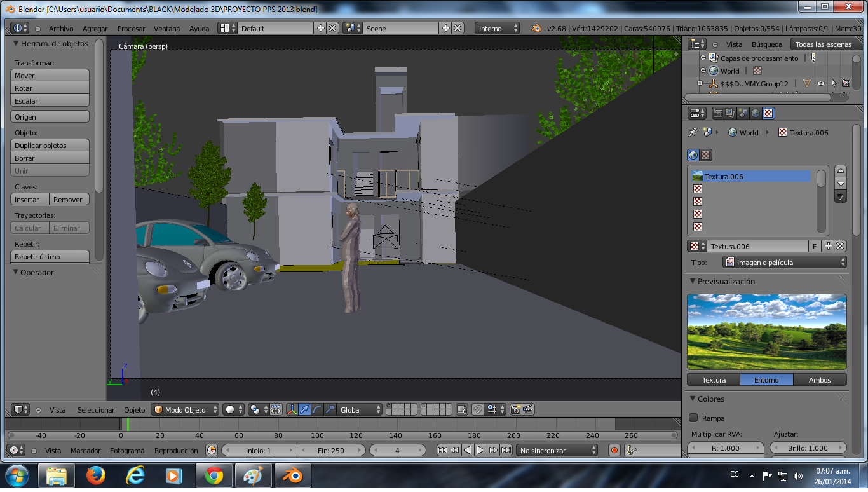868x492 pixels.
Task: Switch preview to the Ambos tab
Action: tap(820, 380)
